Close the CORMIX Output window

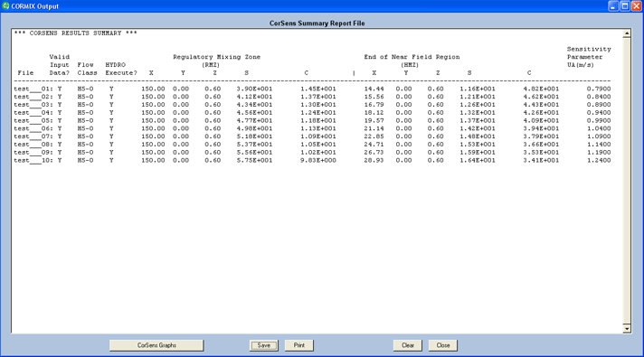[x=636, y=6]
